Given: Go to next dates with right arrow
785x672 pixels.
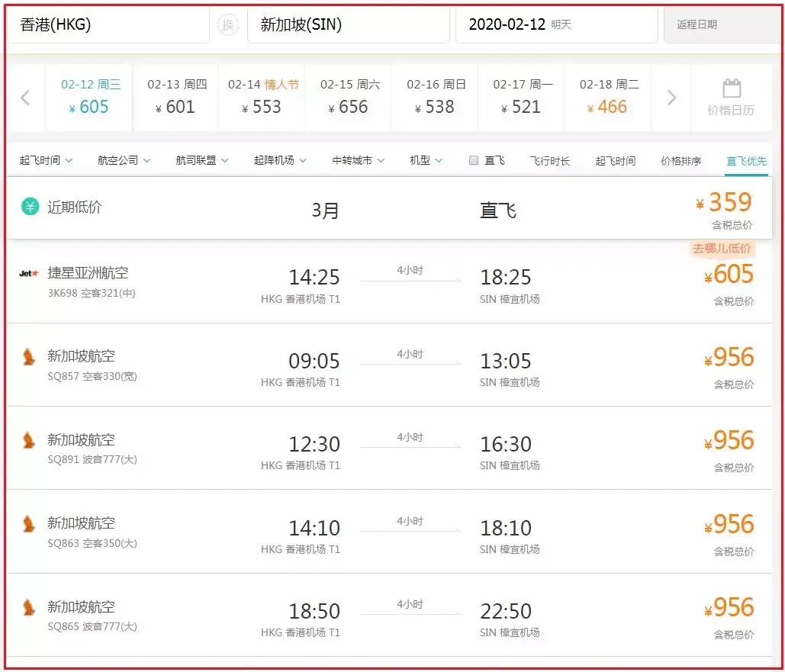Looking at the screenshot, I should tap(671, 98).
